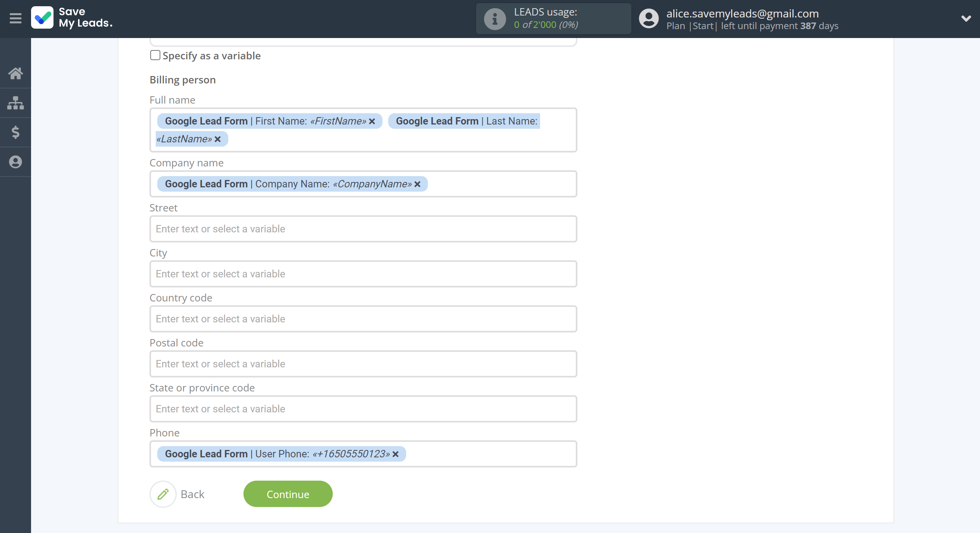Click the user avatar icon
Viewport: 980px width, 533px height.
(648, 19)
